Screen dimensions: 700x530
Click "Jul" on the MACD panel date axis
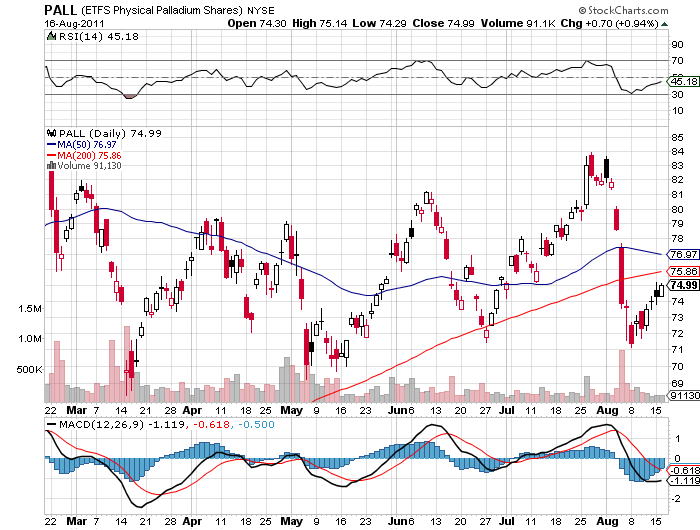pos(507,521)
